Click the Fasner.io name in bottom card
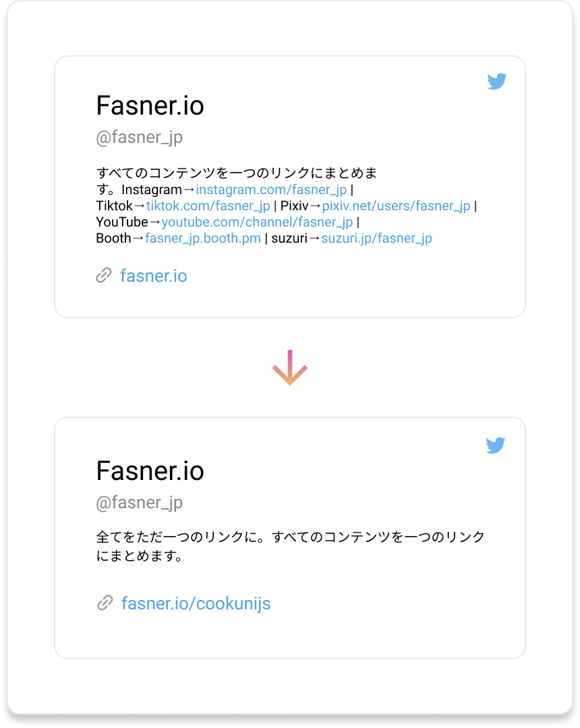This screenshot has height=728, width=580. [x=150, y=471]
